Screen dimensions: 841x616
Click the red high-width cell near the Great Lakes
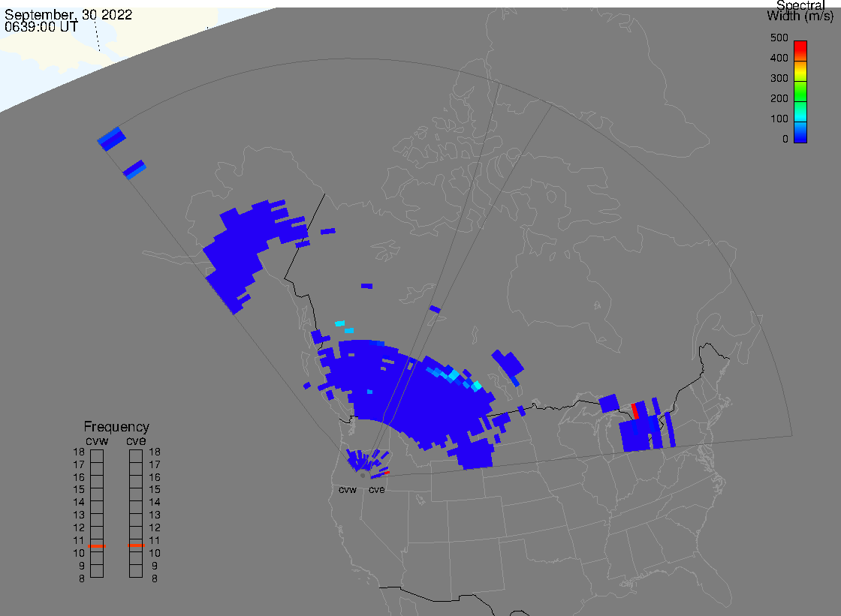[x=635, y=411]
